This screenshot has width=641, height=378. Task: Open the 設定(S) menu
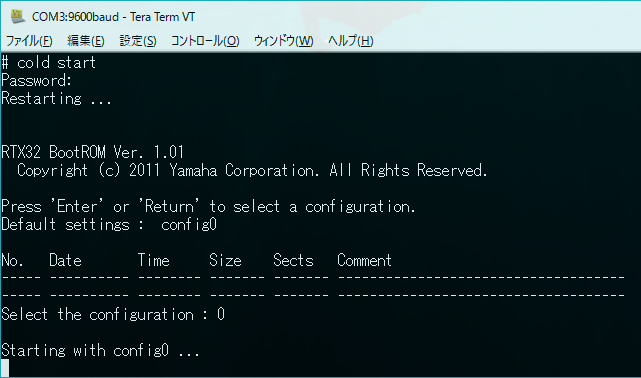138,41
